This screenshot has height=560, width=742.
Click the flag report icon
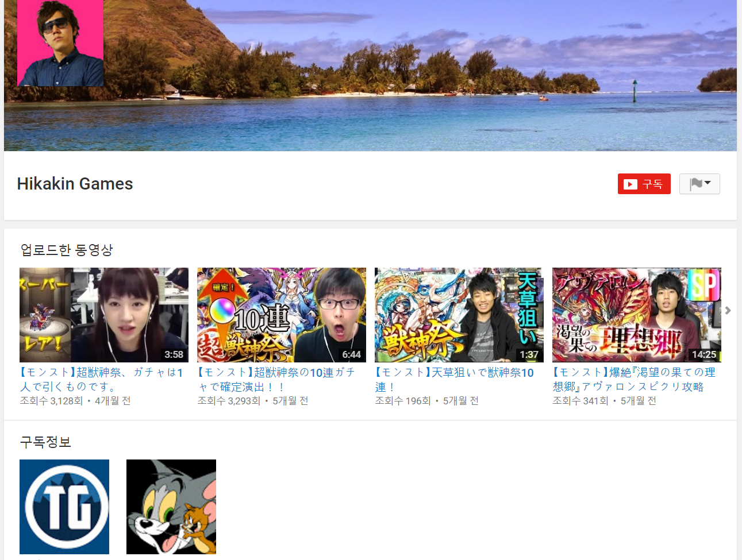[695, 183]
